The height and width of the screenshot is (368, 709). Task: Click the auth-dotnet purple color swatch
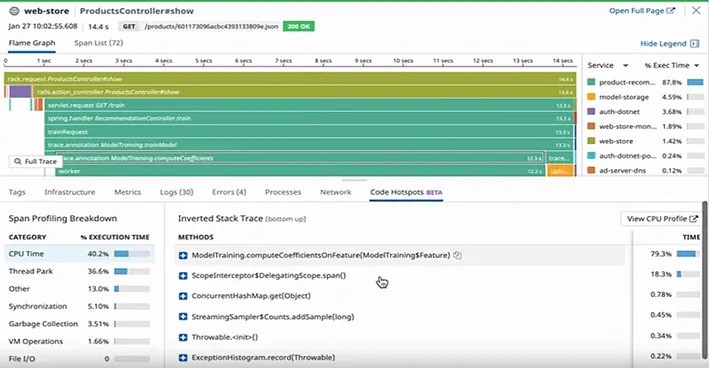coord(591,112)
